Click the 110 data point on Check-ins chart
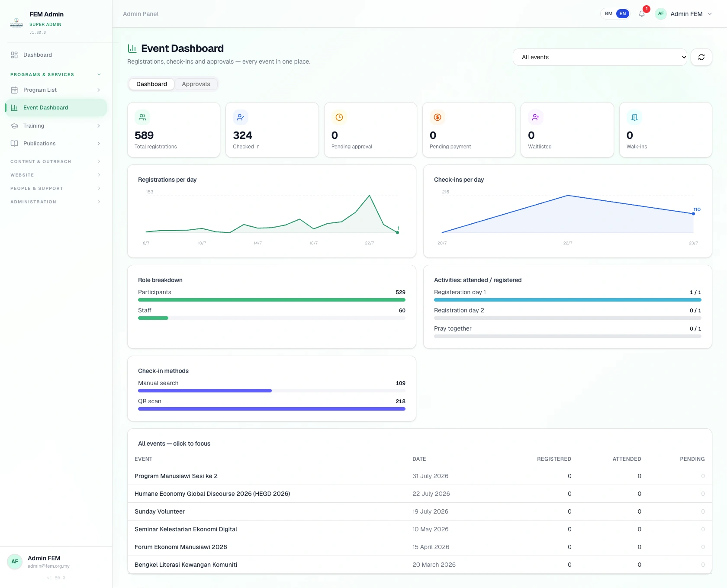The image size is (727, 588). coord(693,214)
